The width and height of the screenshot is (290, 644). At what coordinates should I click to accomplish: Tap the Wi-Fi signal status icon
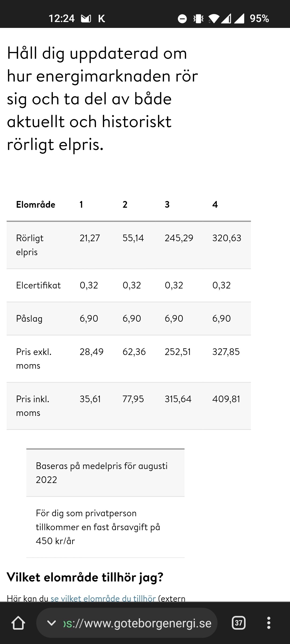[x=214, y=19]
